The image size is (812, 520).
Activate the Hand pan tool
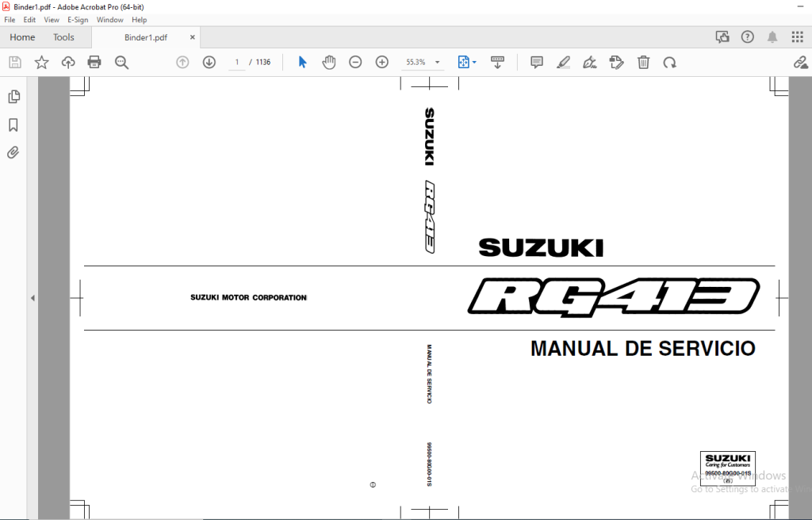coord(329,62)
